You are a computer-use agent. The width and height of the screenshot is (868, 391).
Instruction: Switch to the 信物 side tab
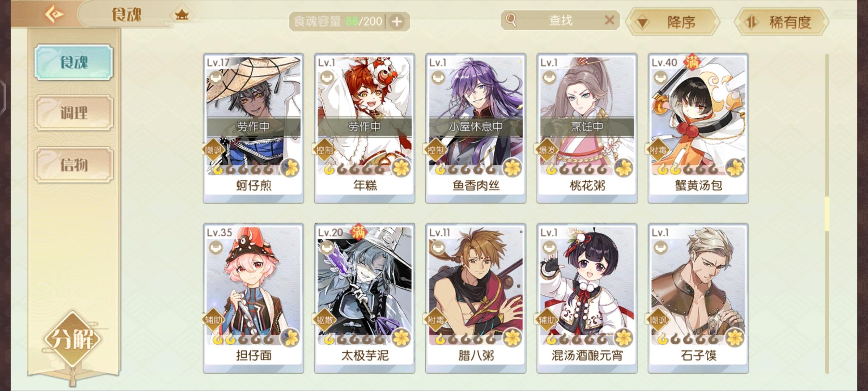74,165
